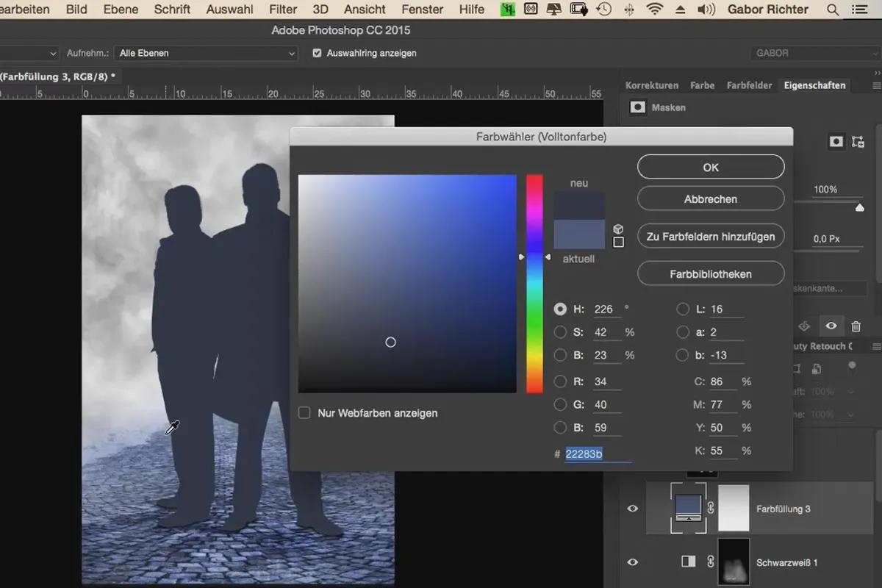Switch to the Farbfelder tab
Image resolution: width=882 pixels, height=588 pixels.
750,85
